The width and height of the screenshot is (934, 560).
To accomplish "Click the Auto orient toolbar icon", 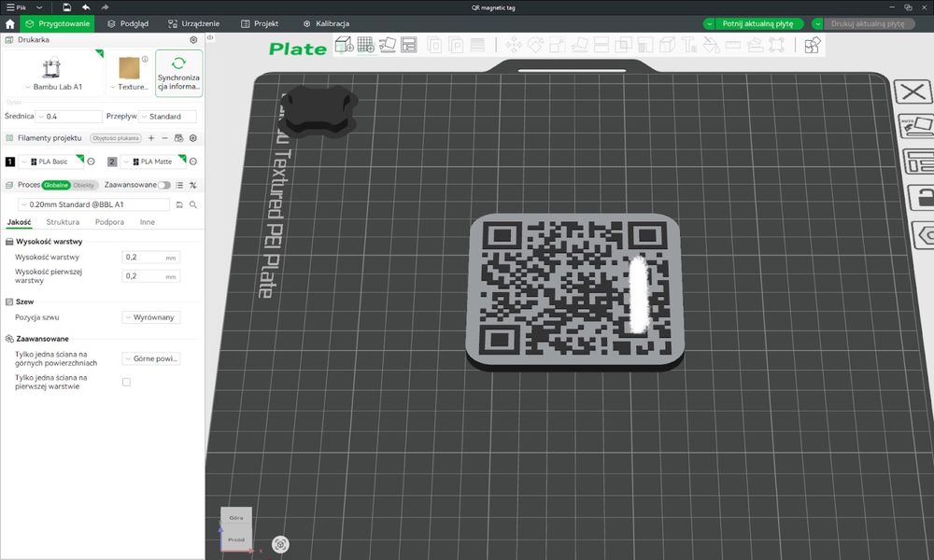I will pyautogui.click(x=388, y=45).
